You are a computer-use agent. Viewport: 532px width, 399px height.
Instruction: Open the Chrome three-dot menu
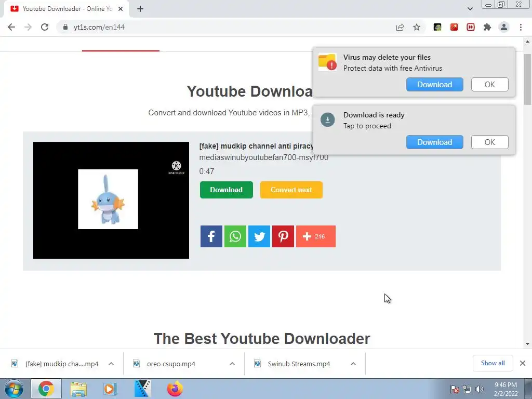521,27
